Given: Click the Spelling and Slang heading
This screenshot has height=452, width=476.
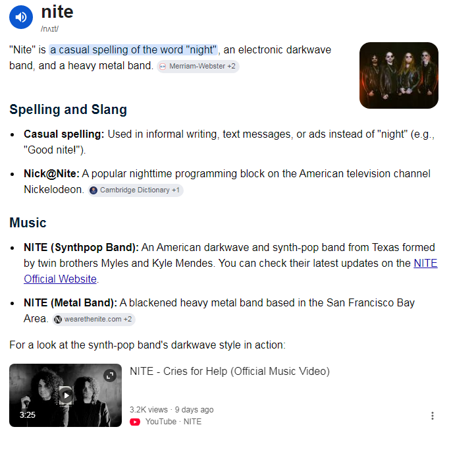Looking at the screenshot, I should pos(68,109).
